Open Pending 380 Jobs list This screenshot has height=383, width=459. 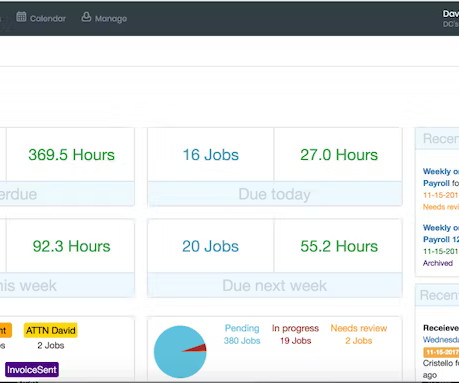(x=242, y=334)
